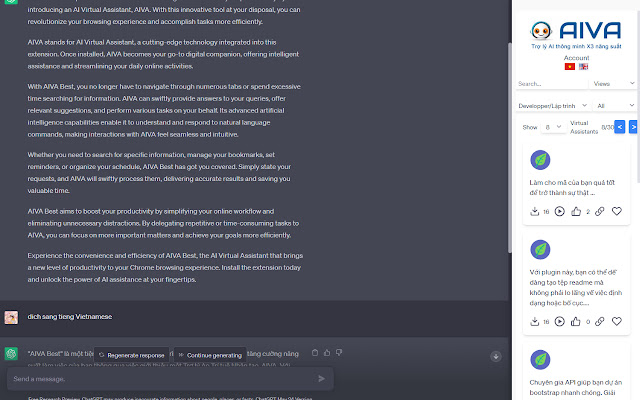Open the All filter dropdown
Viewport: 640px width, 400px height.
(x=615, y=106)
